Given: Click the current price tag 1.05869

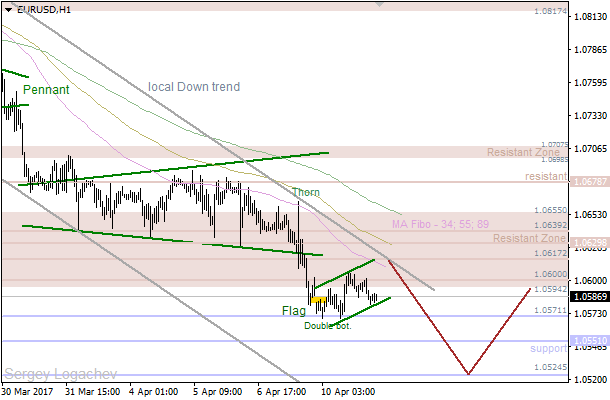Looking at the screenshot, I should 588,297.
